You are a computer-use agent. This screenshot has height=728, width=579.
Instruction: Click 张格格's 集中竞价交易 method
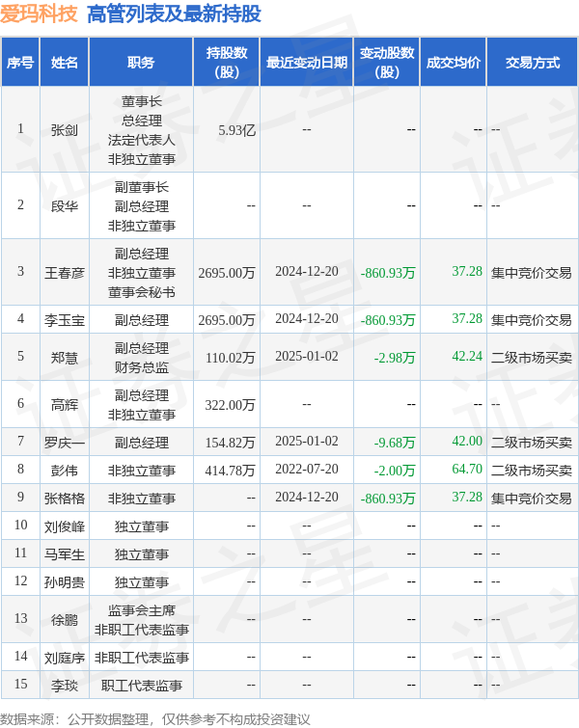[x=531, y=499]
